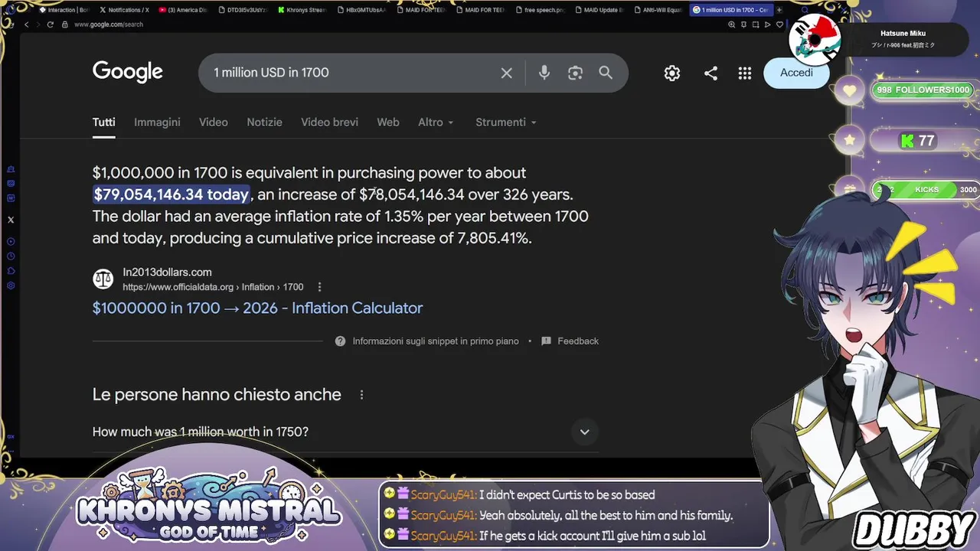Click the magnifying glass search button
Screen dimensions: 980x551
(x=606, y=73)
